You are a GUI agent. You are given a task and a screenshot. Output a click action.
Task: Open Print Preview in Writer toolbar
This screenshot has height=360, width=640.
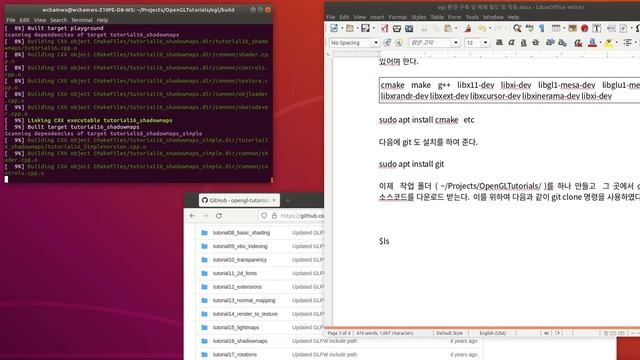409,28
